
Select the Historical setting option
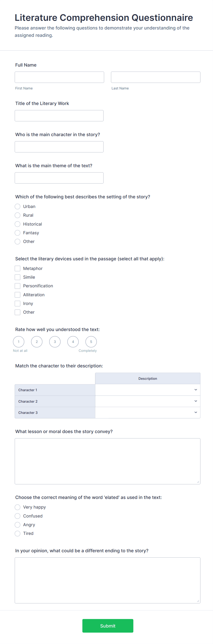coord(17,224)
